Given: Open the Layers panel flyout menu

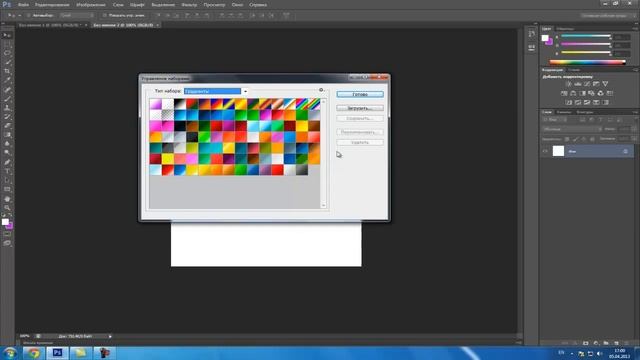Looking at the screenshot, I should click(x=636, y=112).
